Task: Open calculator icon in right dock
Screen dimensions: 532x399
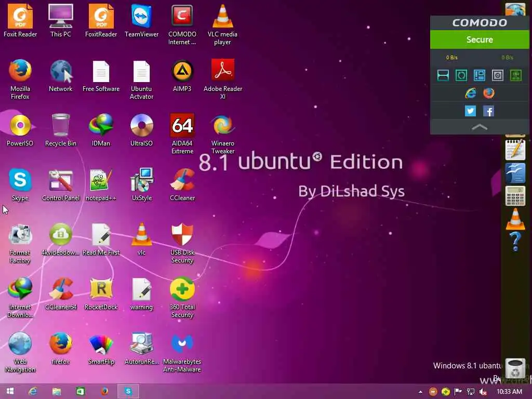Action: pyautogui.click(x=515, y=196)
